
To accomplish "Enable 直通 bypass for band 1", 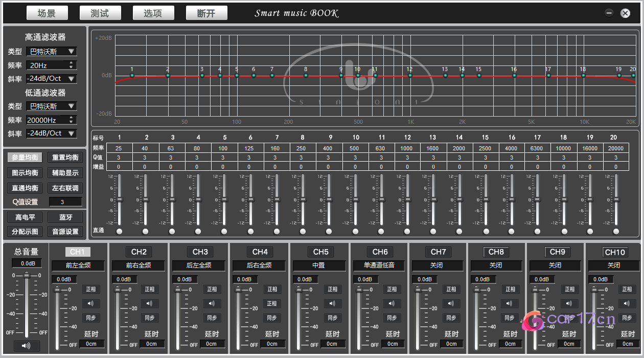I will coord(120,231).
